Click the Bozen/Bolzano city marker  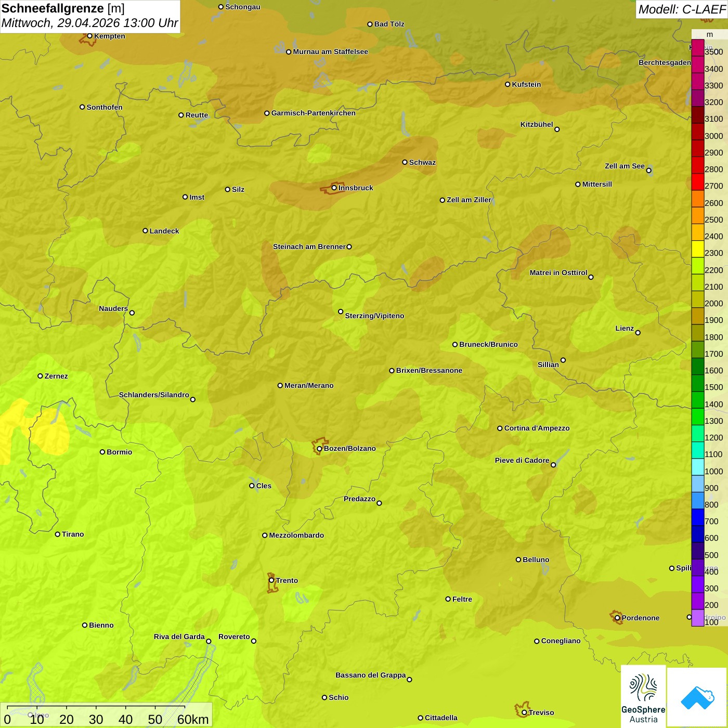tap(320, 448)
